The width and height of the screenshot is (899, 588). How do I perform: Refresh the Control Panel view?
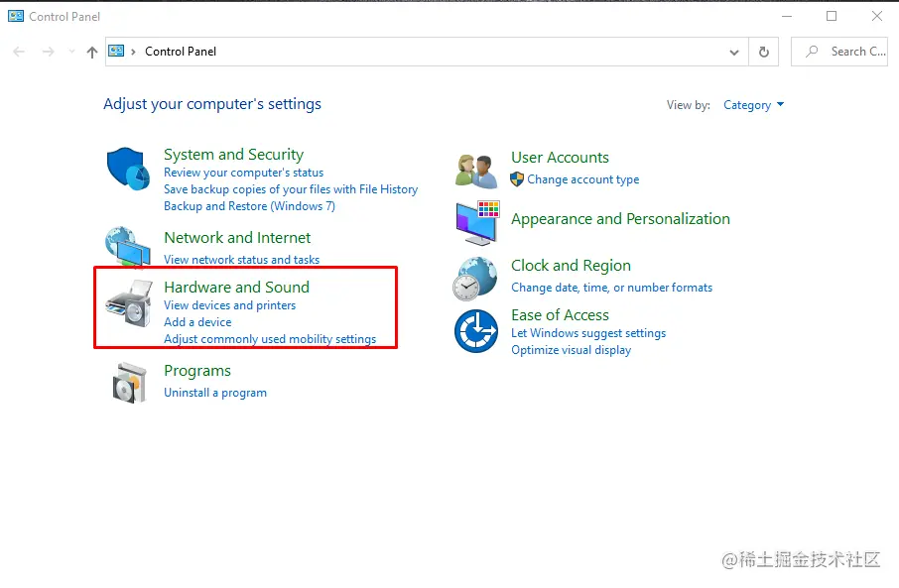click(764, 52)
